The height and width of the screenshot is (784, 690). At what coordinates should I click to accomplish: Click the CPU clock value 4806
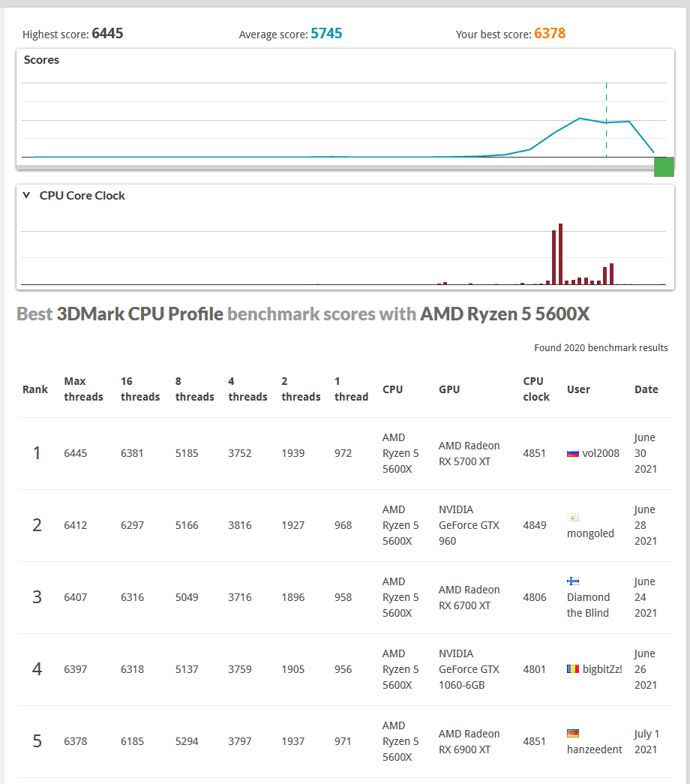(x=535, y=597)
